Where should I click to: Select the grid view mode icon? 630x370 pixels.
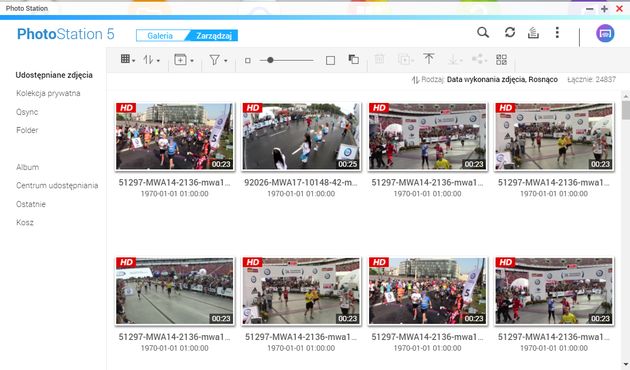125,59
